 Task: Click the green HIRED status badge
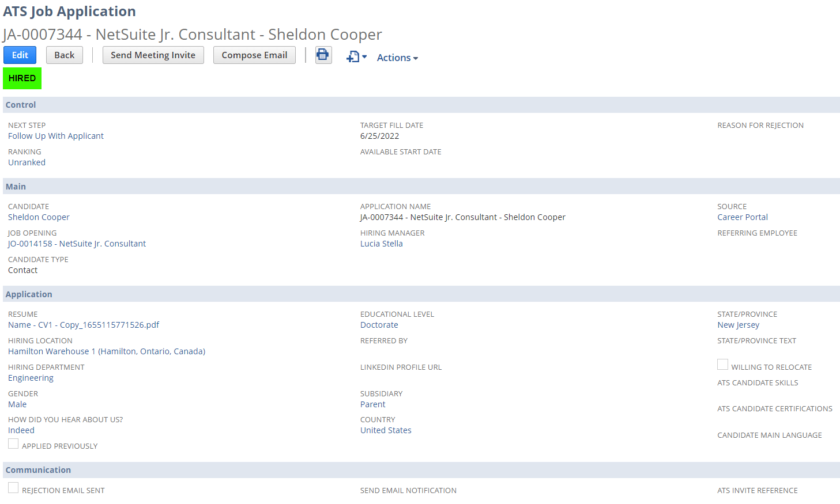pos(22,78)
